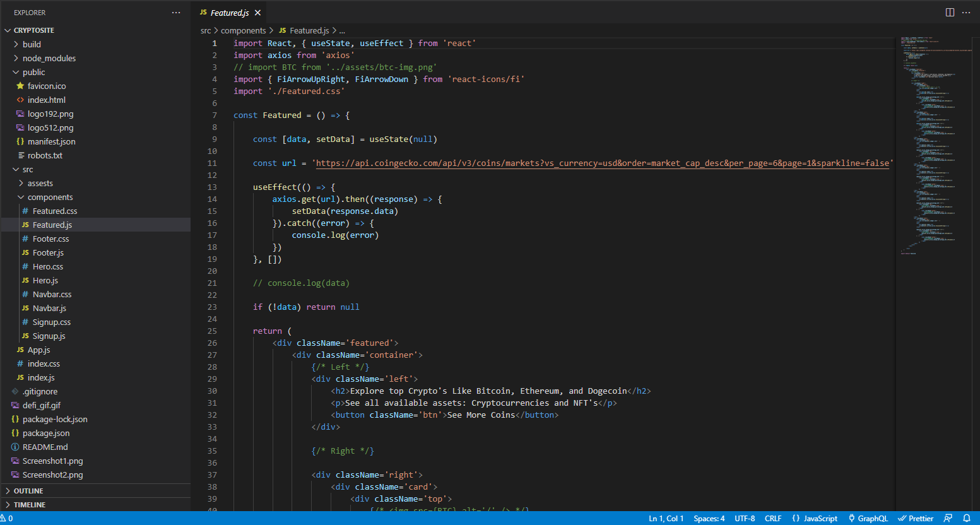This screenshot has width=980, height=525.
Task: Select the Featured.js editor tab
Action: tap(230, 13)
